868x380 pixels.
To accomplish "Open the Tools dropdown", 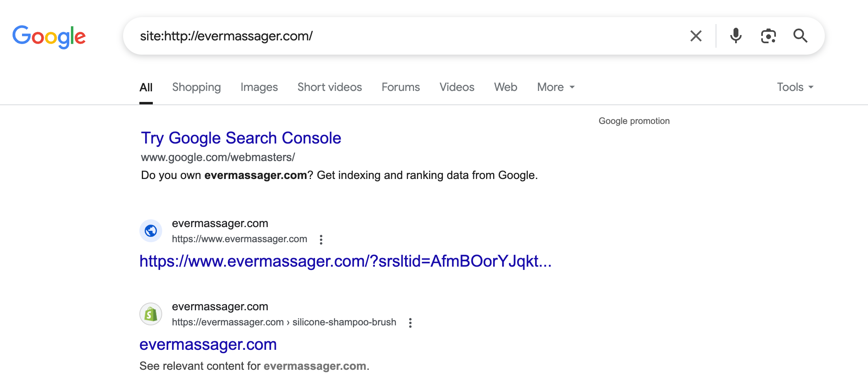I will coord(795,87).
